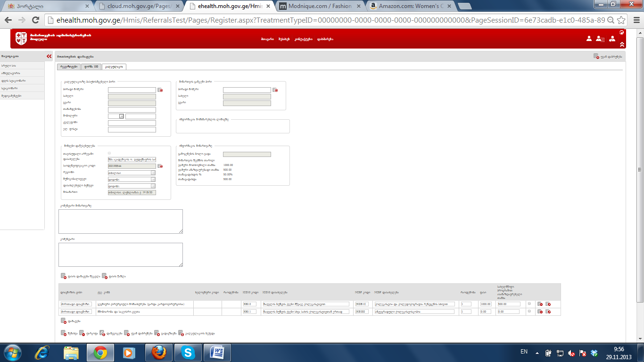Click lookup icon beside right-side personal number field
This screenshot has height=362, width=644.
click(x=275, y=90)
